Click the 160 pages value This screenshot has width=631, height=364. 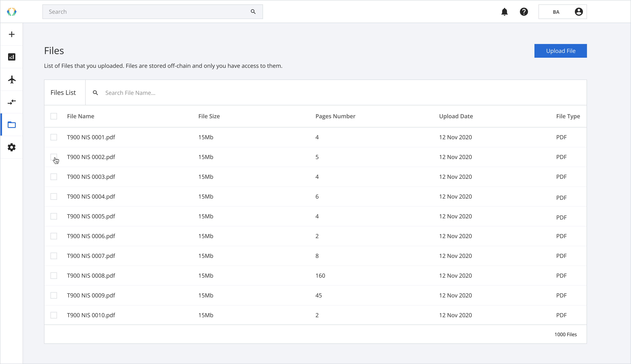(x=320, y=275)
